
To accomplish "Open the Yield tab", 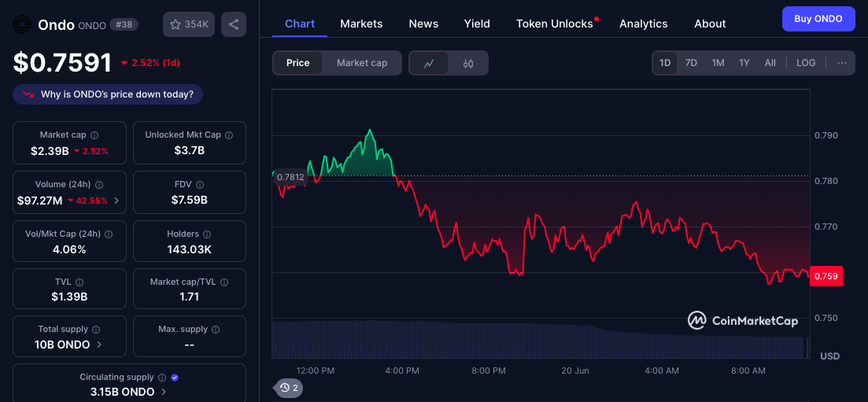I will [477, 24].
